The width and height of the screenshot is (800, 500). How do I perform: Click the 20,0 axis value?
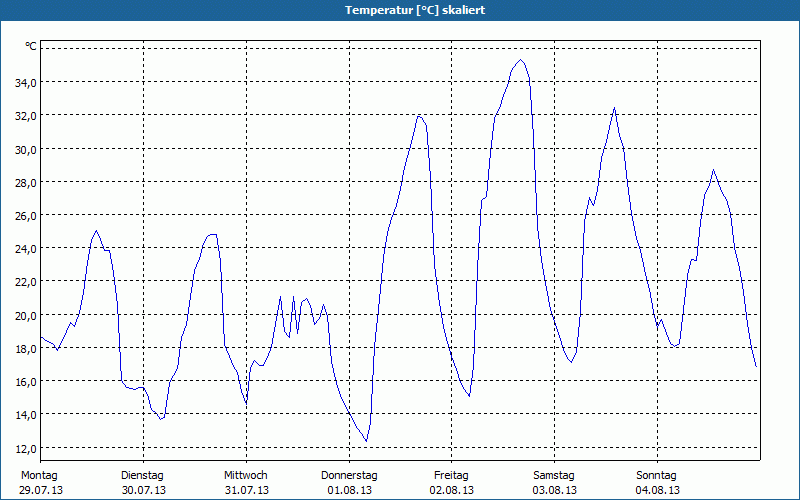click(26, 315)
